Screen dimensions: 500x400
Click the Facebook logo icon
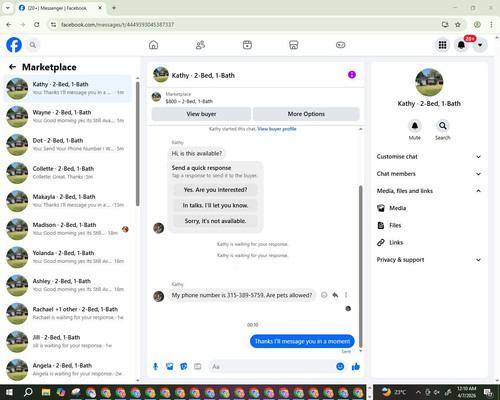(14, 45)
